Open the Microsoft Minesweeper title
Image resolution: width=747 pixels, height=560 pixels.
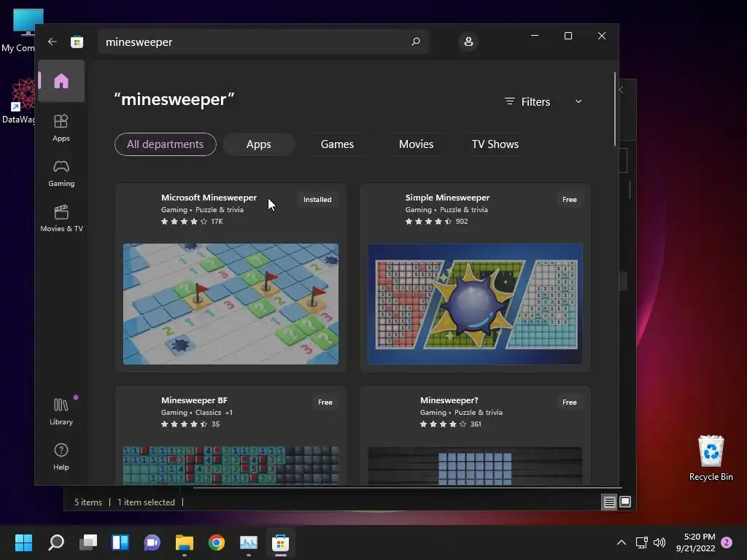click(x=209, y=198)
